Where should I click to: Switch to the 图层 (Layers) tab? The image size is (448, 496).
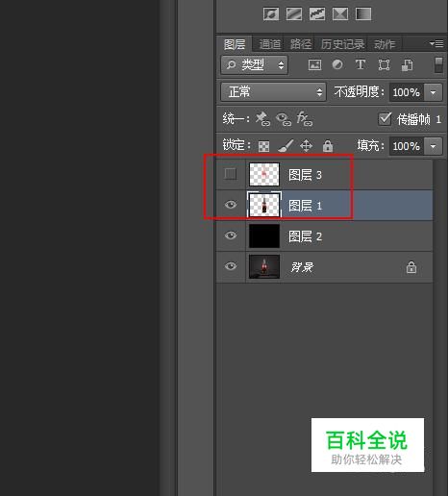[x=235, y=44]
